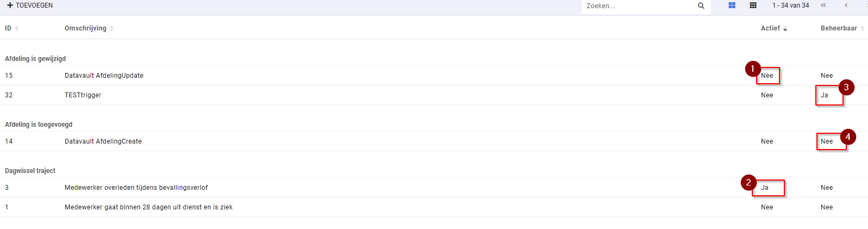Screen dimensions: 868x229
Task: Go to previous page chevron
Action: pyautogui.click(x=846, y=5)
